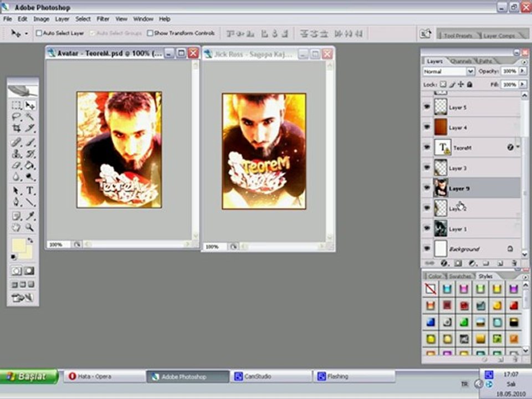Screen dimensions: 532x399
Task: Open the Layers panel options menu
Action: (x=524, y=62)
